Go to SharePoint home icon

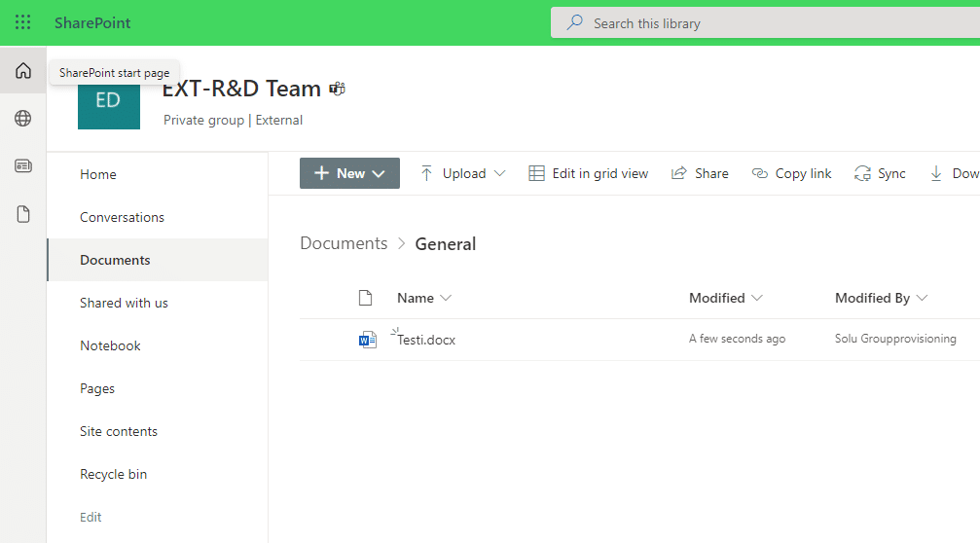(23, 71)
